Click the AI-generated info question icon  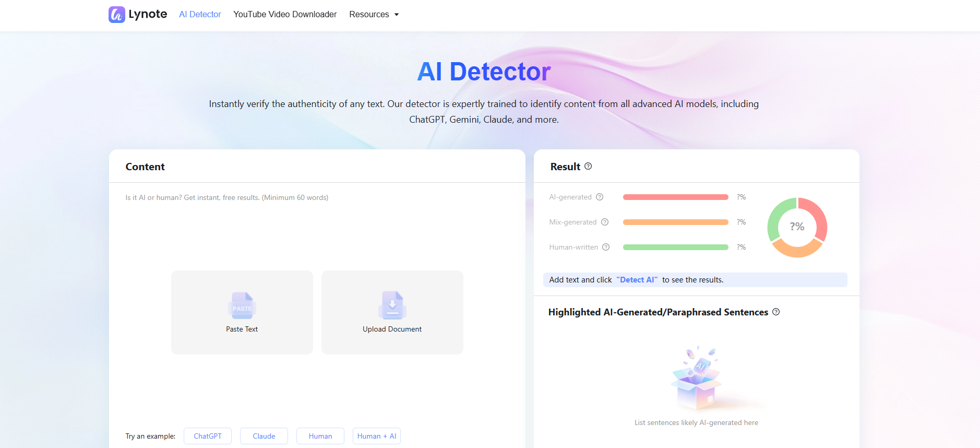(x=600, y=197)
